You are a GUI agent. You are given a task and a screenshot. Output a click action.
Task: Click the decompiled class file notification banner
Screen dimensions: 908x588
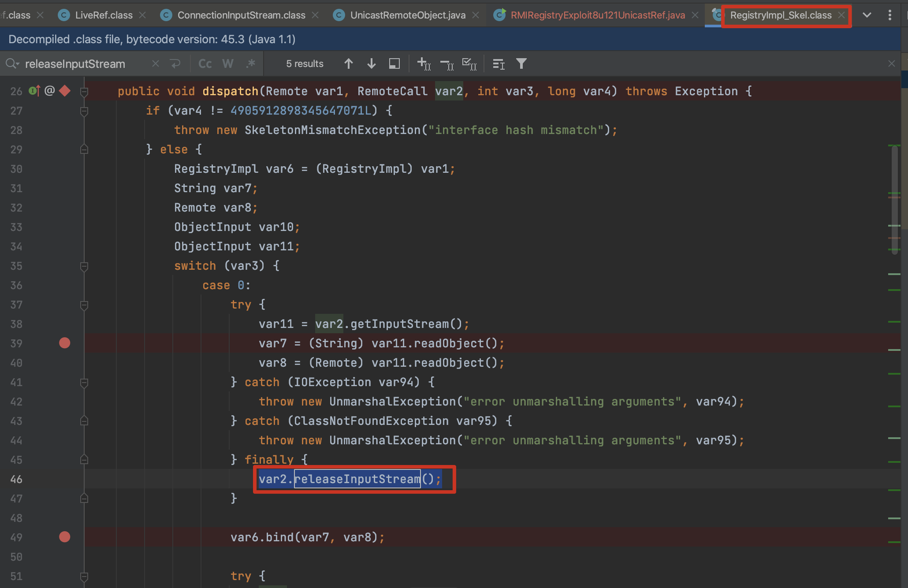(450, 39)
